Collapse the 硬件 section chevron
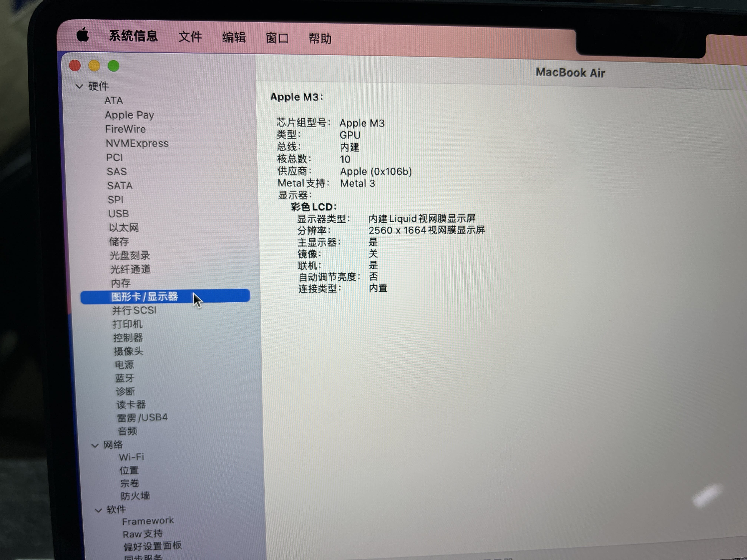 79,86
